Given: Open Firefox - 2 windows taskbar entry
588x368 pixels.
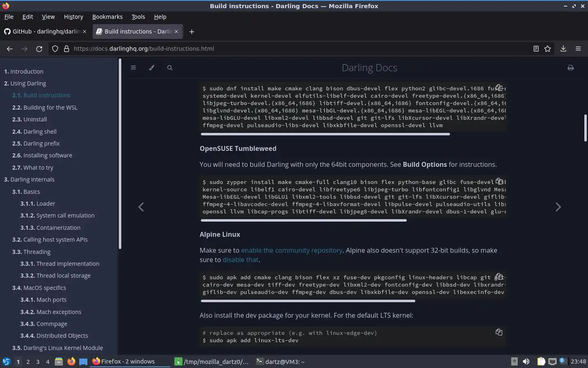Looking at the screenshot, I should click(x=130, y=361).
